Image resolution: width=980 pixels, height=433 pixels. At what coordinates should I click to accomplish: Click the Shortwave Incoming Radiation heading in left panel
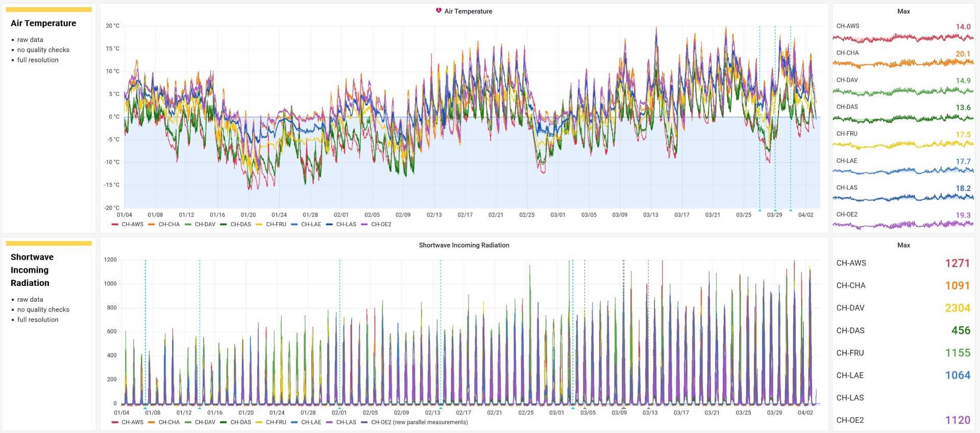(x=32, y=270)
